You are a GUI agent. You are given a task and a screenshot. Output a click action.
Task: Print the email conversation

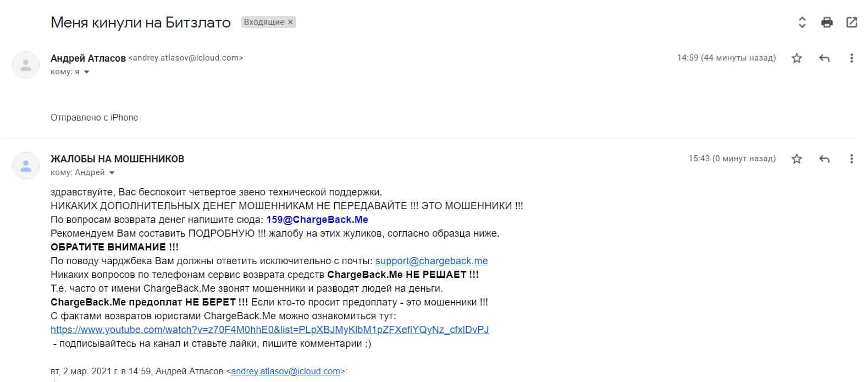[x=827, y=23]
